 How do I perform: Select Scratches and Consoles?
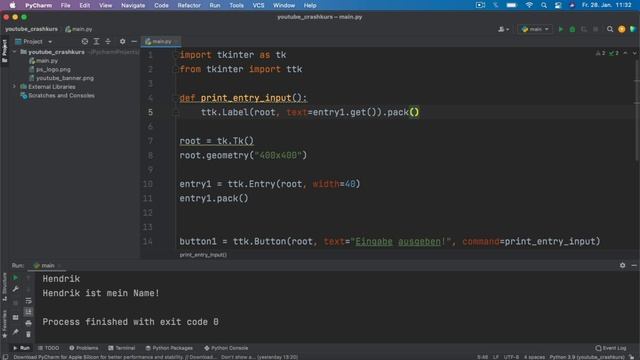click(x=61, y=96)
